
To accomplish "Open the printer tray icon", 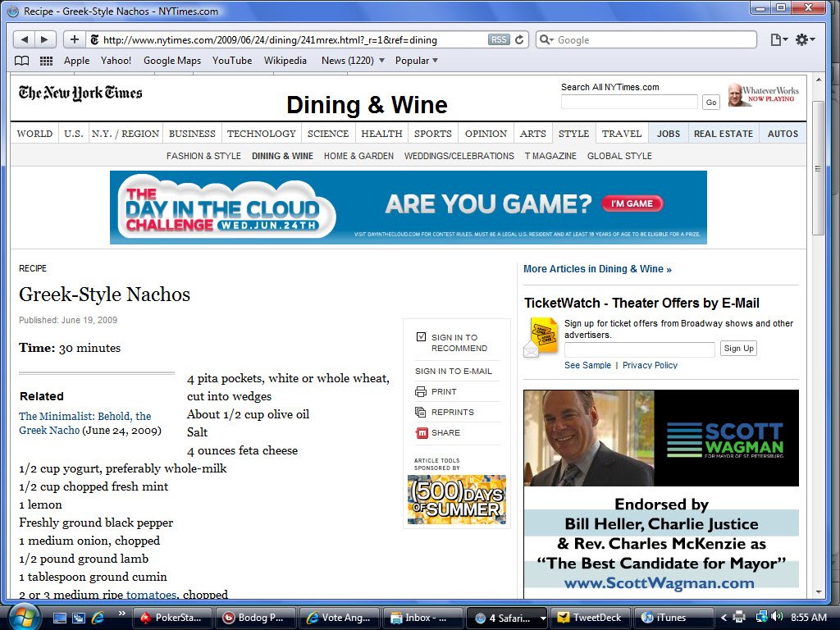I will [739, 618].
